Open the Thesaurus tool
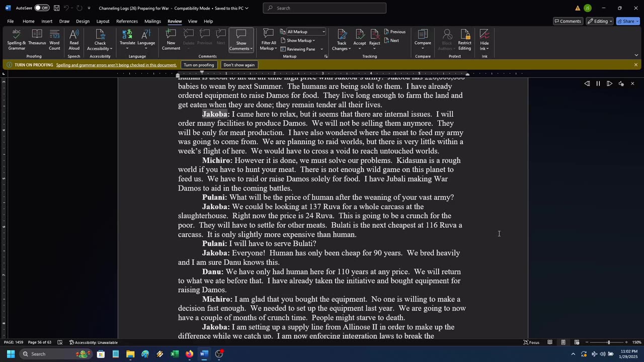Screen dimensions: 644x362 37,37
